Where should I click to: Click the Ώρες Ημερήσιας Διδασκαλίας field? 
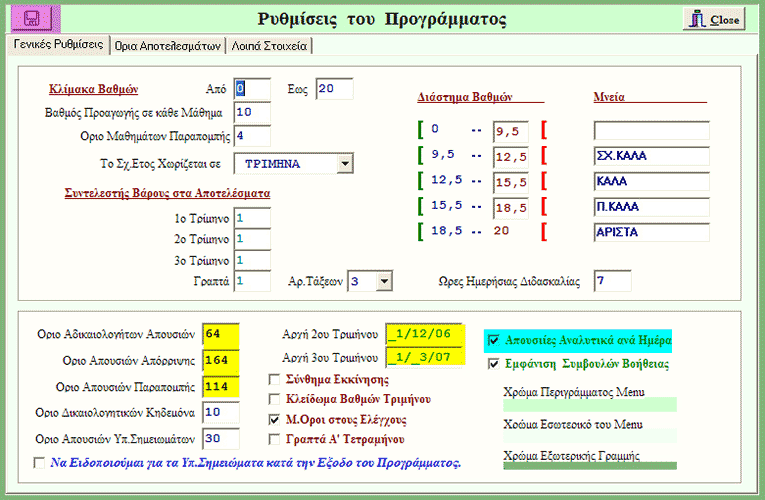pos(613,282)
